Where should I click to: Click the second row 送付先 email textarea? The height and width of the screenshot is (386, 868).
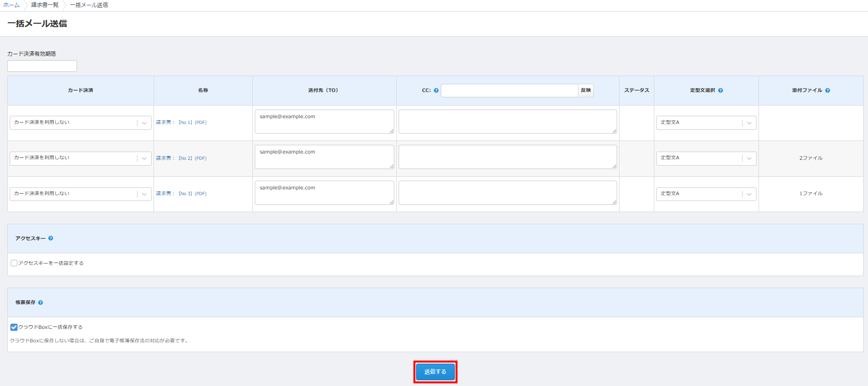coord(324,157)
